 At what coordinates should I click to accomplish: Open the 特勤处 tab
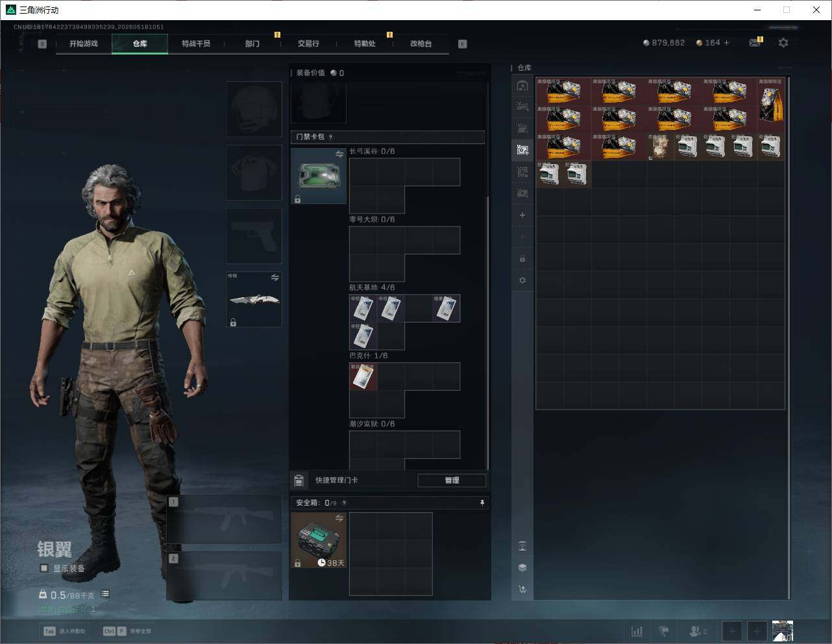[365, 43]
